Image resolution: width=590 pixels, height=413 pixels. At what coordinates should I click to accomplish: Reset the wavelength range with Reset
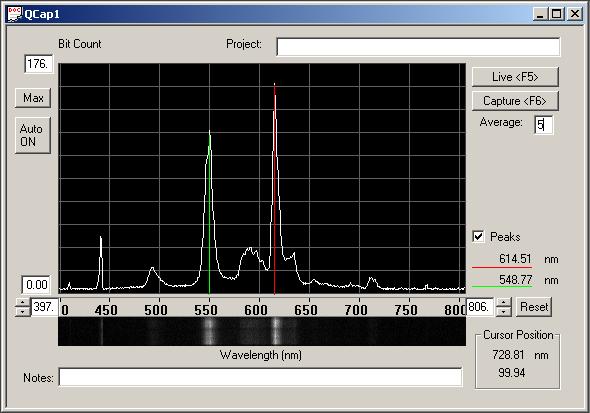point(534,307)
